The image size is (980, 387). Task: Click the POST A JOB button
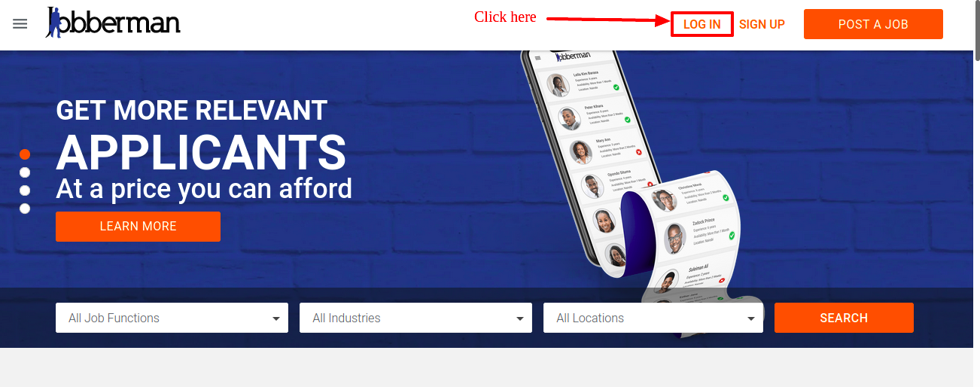(873, 24)
